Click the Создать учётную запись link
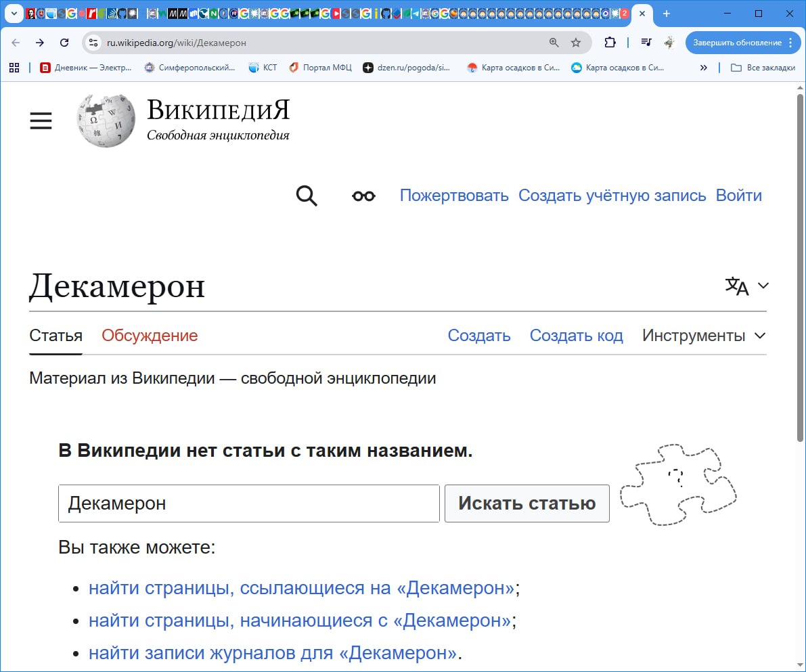This screenshot has height=672, width=806. pos(612,196)
